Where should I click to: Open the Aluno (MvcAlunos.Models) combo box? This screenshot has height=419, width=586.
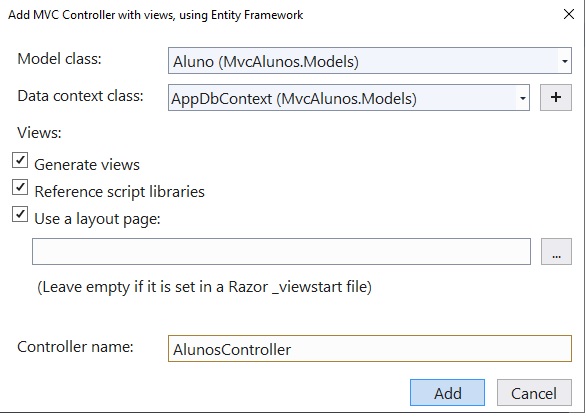click(370, 61)
